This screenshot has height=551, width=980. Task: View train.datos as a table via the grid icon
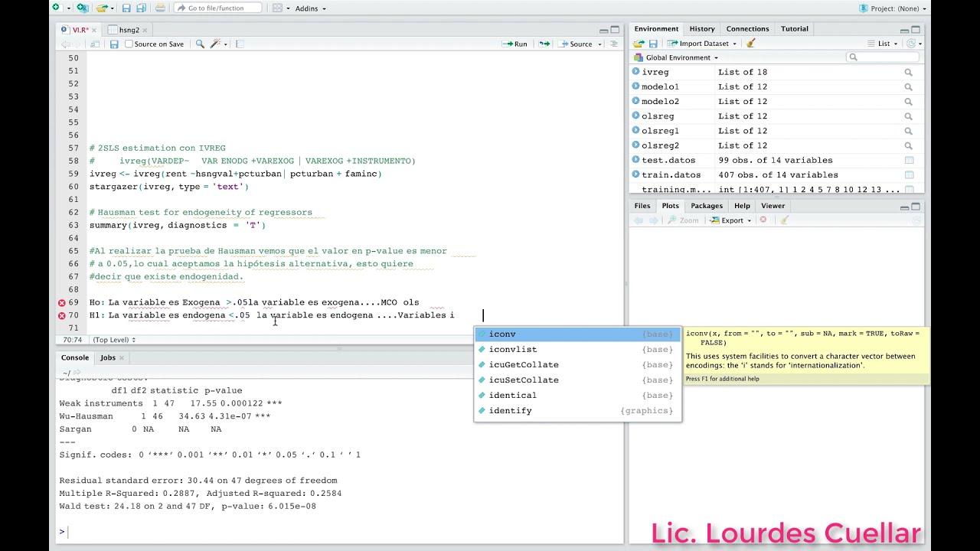909,174
